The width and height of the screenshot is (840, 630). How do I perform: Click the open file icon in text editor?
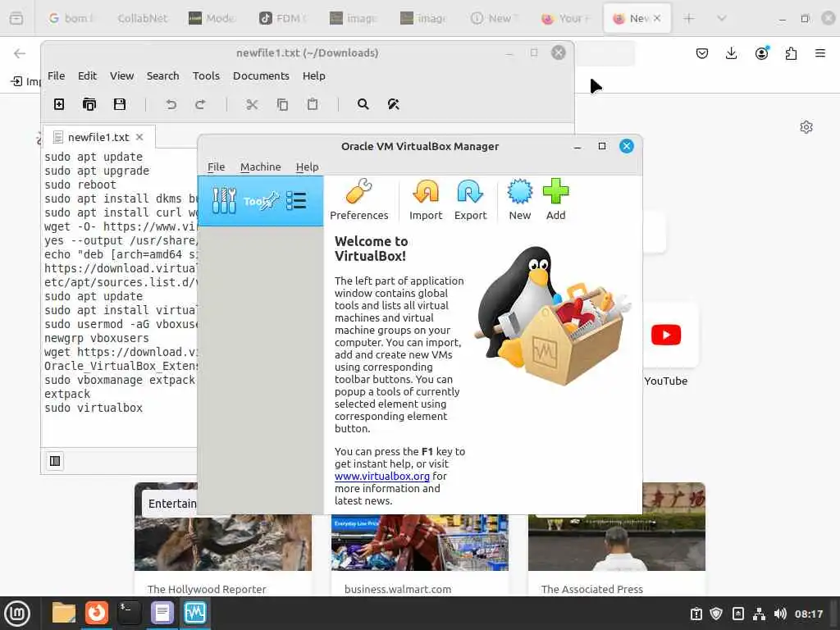[x=89, y=104]
